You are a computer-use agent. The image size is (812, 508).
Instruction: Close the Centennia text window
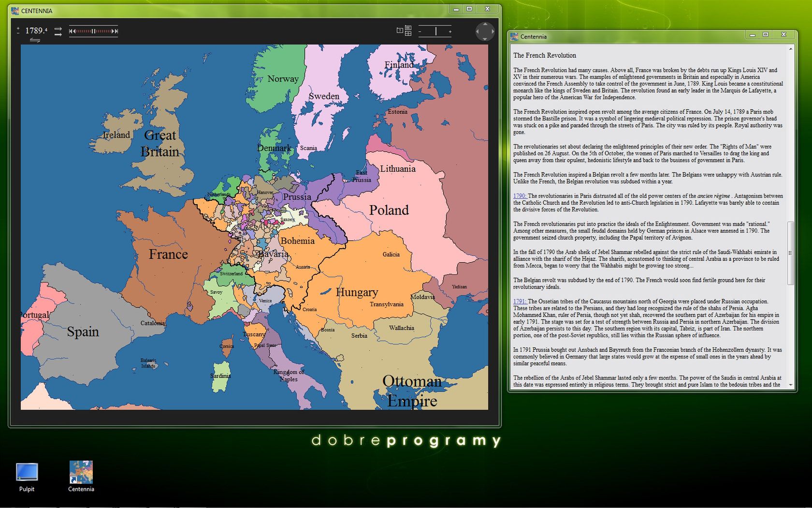click(x=783, y=35)
